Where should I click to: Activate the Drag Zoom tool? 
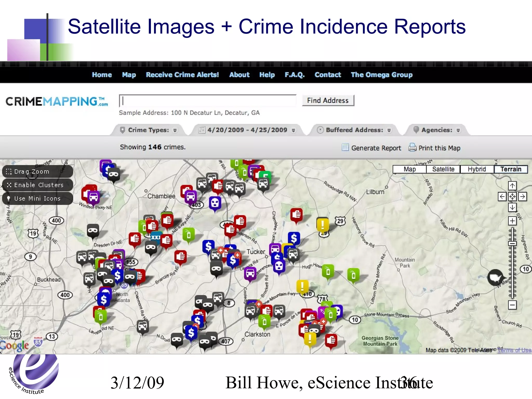38,171
